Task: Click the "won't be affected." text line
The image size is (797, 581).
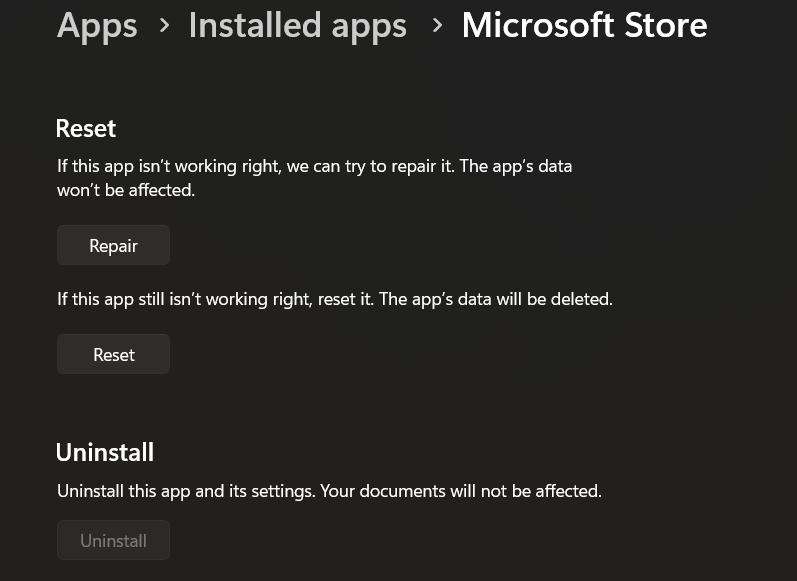Action: point(126,190)
